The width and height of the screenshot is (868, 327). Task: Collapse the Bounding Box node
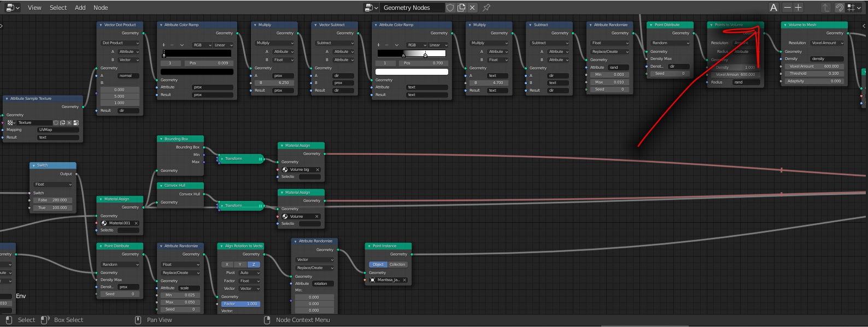[x=161, y=139]
